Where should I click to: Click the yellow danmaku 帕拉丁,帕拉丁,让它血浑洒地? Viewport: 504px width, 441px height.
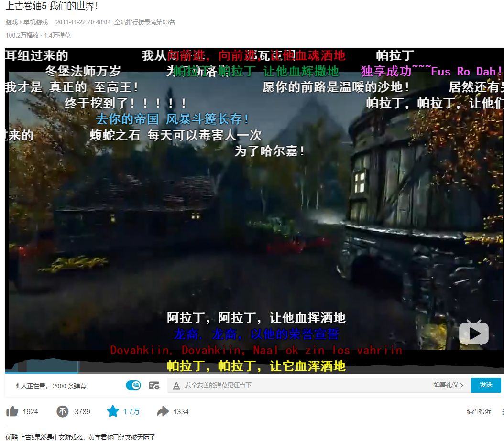pyautogui.click(x=256, y=366)
